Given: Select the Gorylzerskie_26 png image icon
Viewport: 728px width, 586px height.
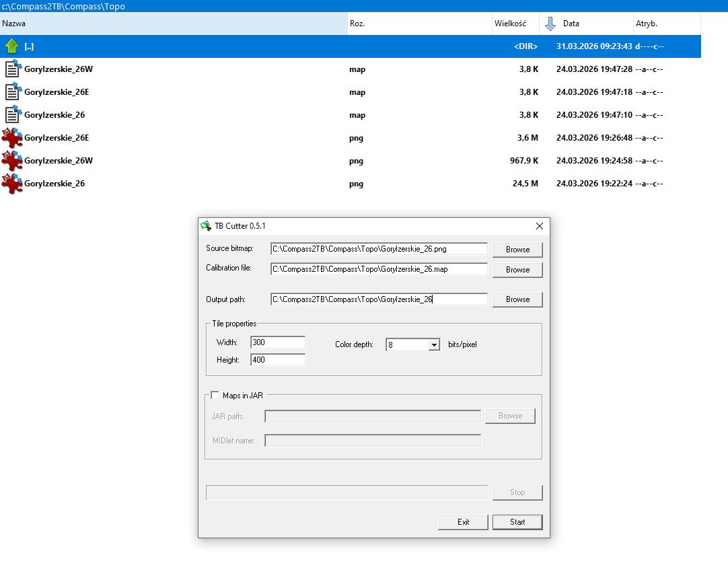Looking at the screenshot, I should coord(12,184).
